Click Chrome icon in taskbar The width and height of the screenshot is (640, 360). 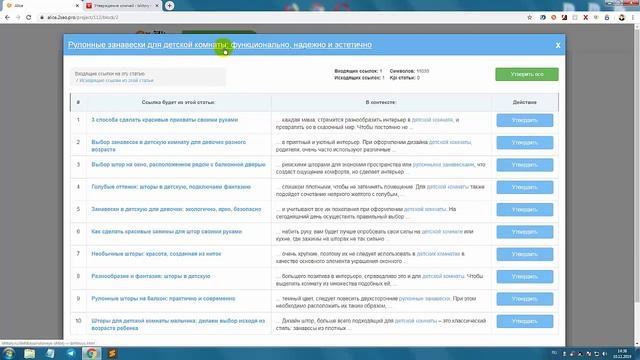[x=91, y=353]
